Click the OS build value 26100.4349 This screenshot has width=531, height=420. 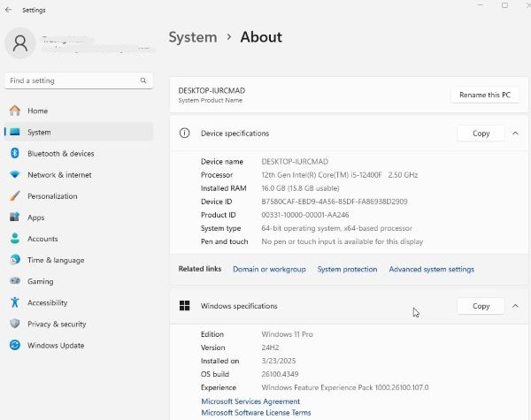(x=280, y=374)
